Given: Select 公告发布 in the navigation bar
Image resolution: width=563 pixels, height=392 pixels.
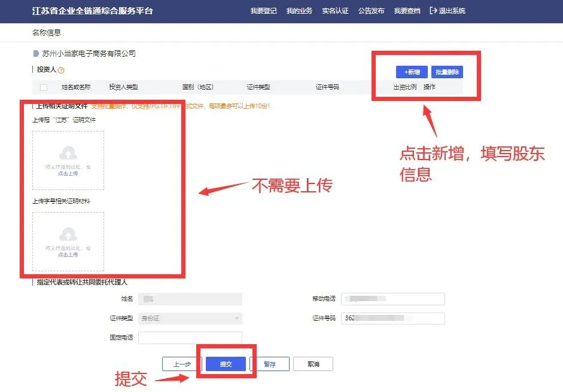Looking at the screenshot, I should point(371,11).
